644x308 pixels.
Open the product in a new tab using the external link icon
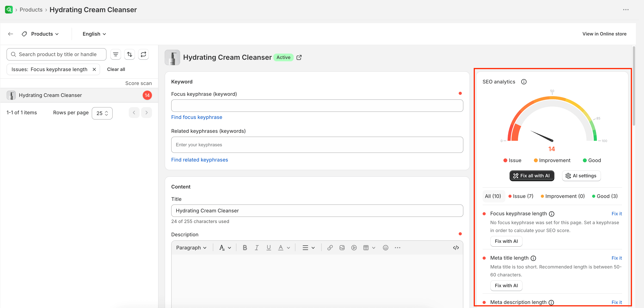pyautogui.click(x=299, y=57)
